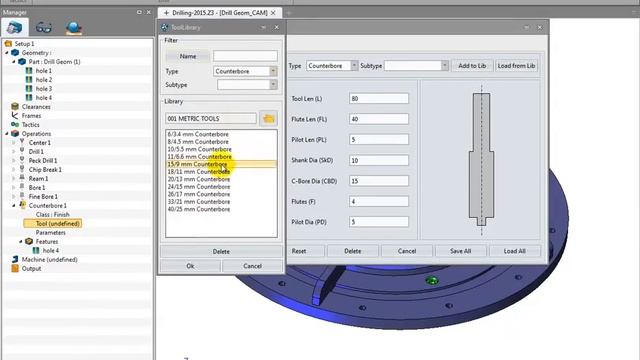Float the Manager panel with the undock icon

pos(139,12)
